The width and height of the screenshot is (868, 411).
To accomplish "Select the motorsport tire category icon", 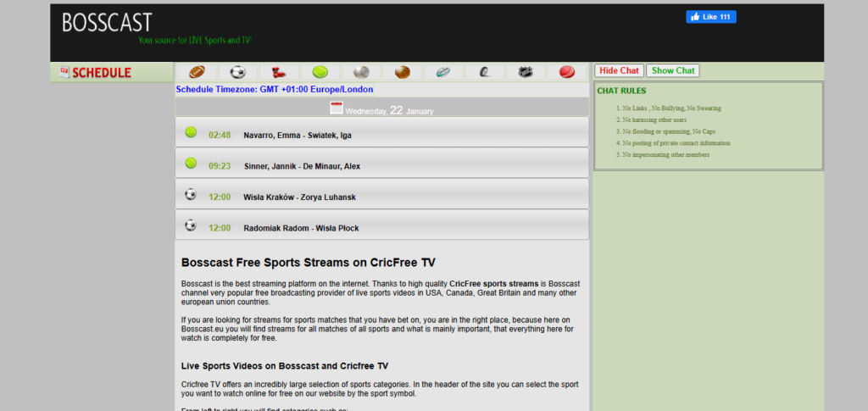I will [484, 72].
